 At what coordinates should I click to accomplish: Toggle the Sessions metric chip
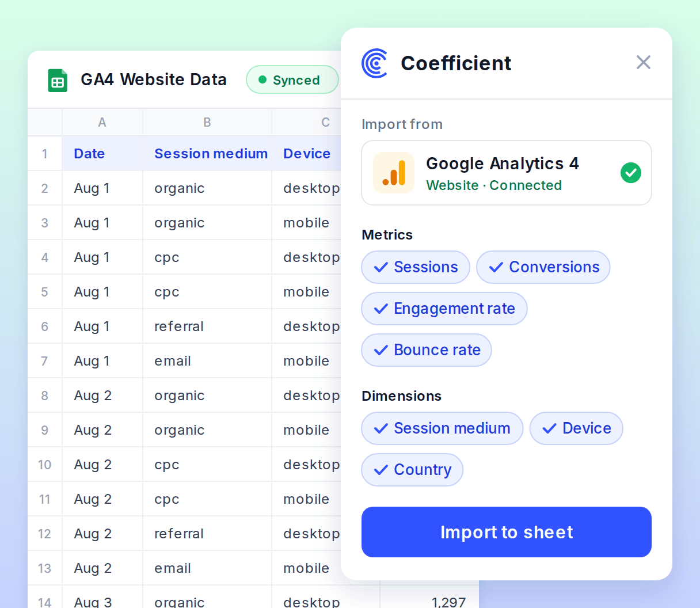pyautogui.click(x=416, y=267)
